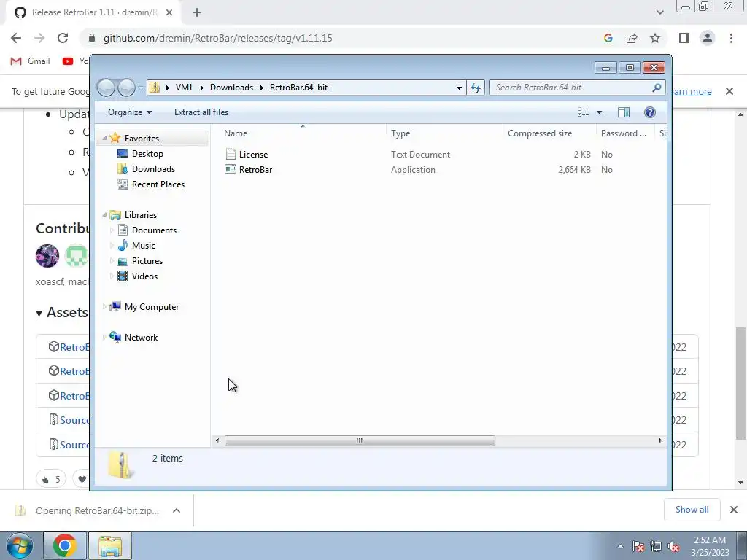Open the RetroBar application file

pos(255,169)
